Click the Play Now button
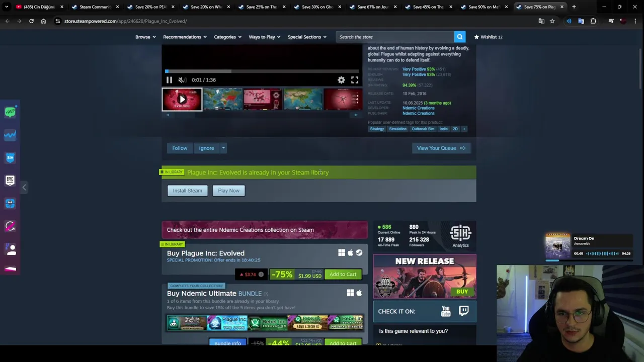 pyautogui.click(x=228, y=191)
